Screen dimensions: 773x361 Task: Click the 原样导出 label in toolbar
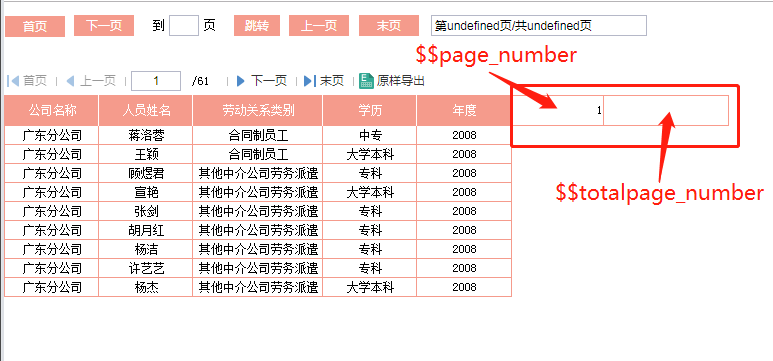[x=401, y=81]
